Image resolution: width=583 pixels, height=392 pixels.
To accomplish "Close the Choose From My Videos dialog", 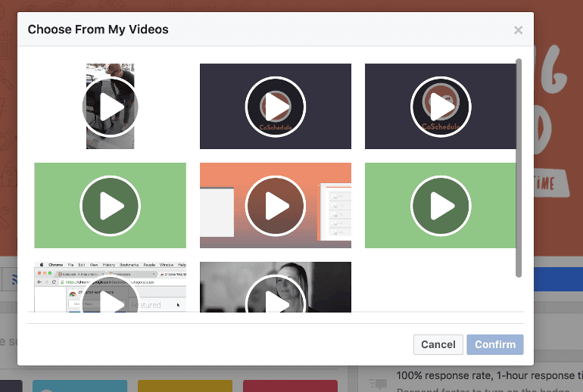I will (x=518, y=30).
